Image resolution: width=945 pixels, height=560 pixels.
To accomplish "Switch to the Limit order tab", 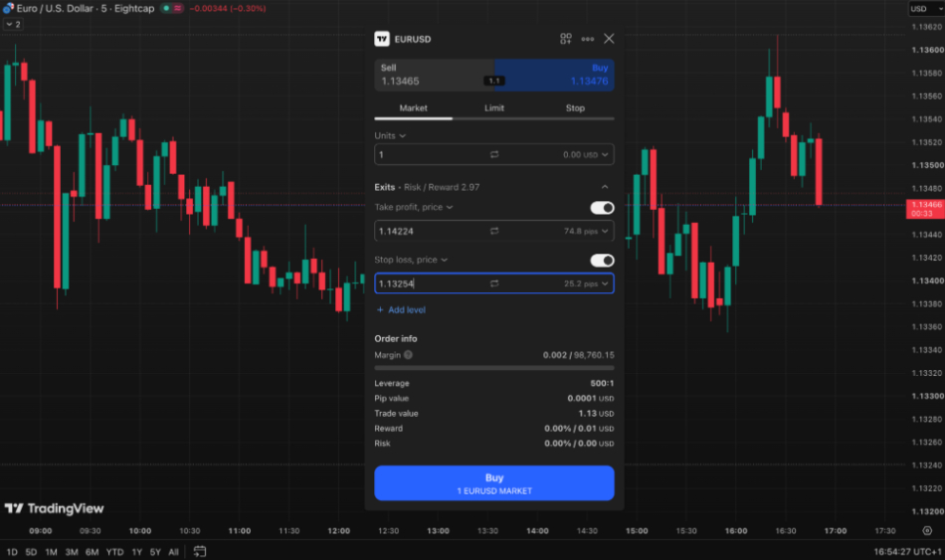I will pos(494,108).
